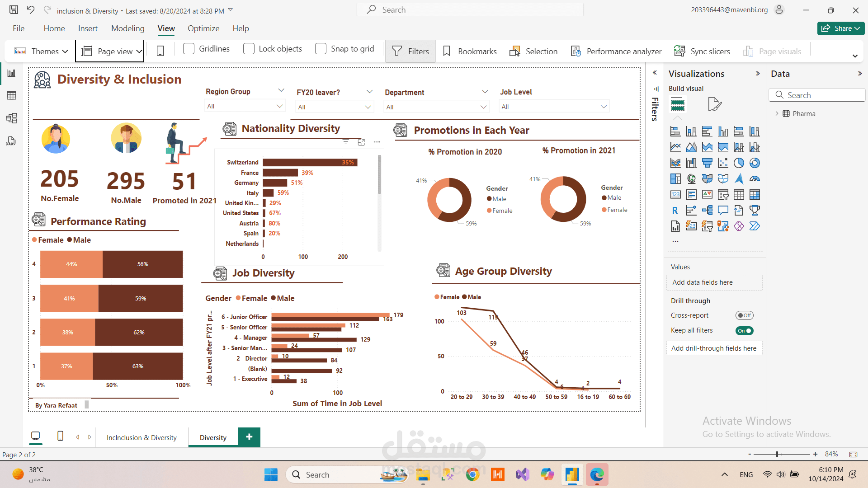Open the Modeling ribbon tab
This screenshot has width=868, height=488.
click(x=127, y=28)
